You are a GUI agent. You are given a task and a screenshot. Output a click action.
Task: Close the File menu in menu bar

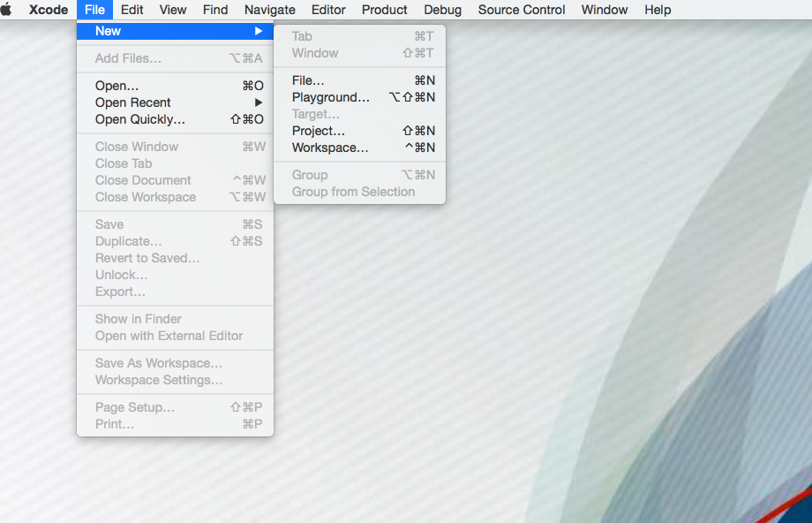coord(94,10)
